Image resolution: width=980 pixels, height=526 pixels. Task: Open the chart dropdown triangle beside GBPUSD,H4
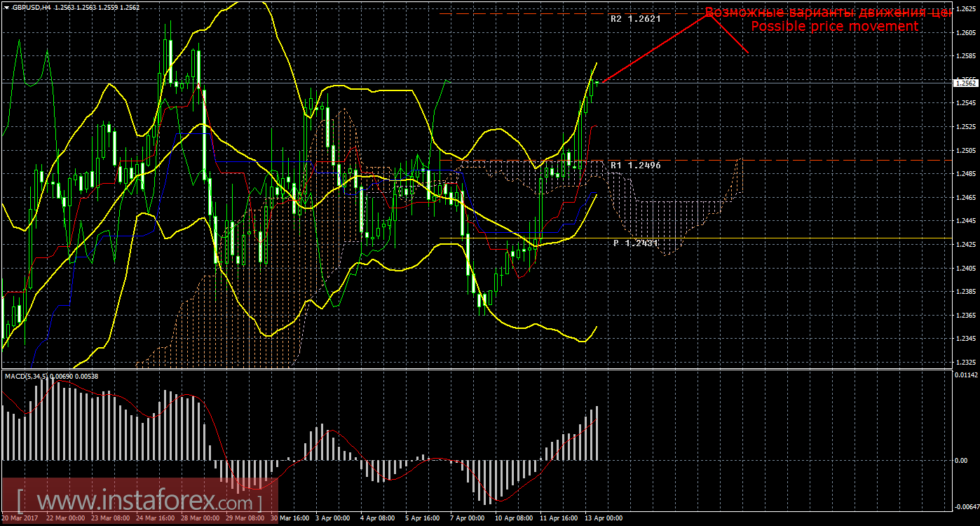(6, 7)
